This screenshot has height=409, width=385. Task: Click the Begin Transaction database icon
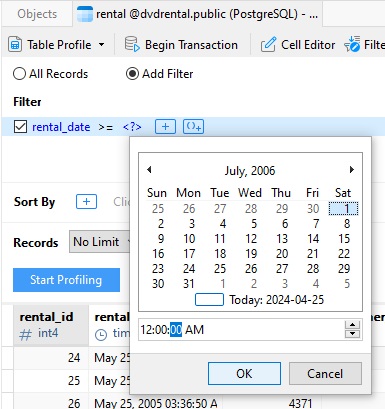point(132,44)
